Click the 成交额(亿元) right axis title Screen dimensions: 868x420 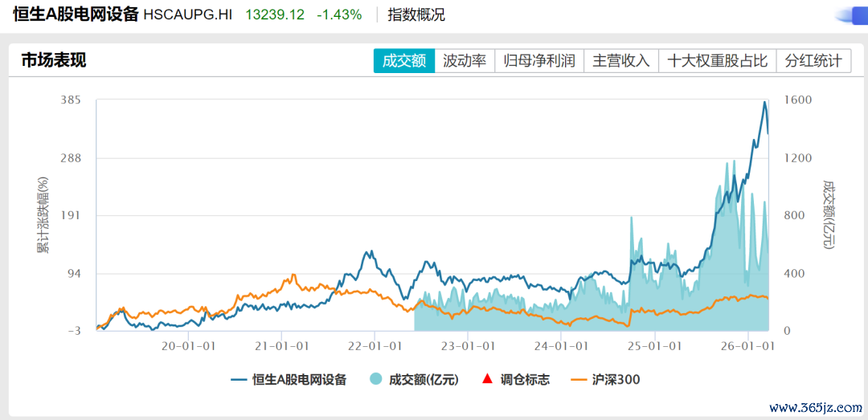tap(828, 214)
